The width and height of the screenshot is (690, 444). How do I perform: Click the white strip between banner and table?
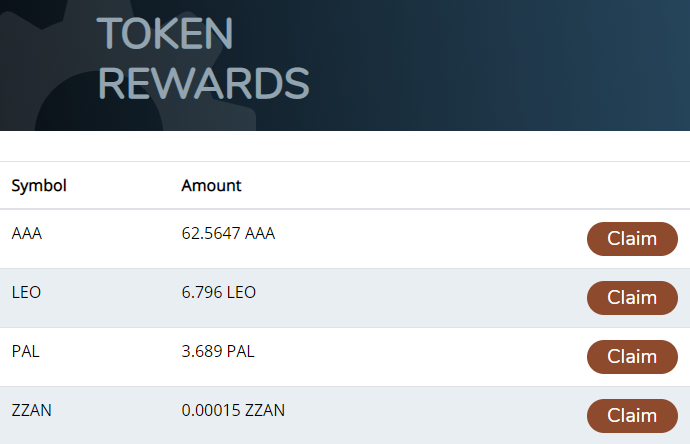(345, 146)
